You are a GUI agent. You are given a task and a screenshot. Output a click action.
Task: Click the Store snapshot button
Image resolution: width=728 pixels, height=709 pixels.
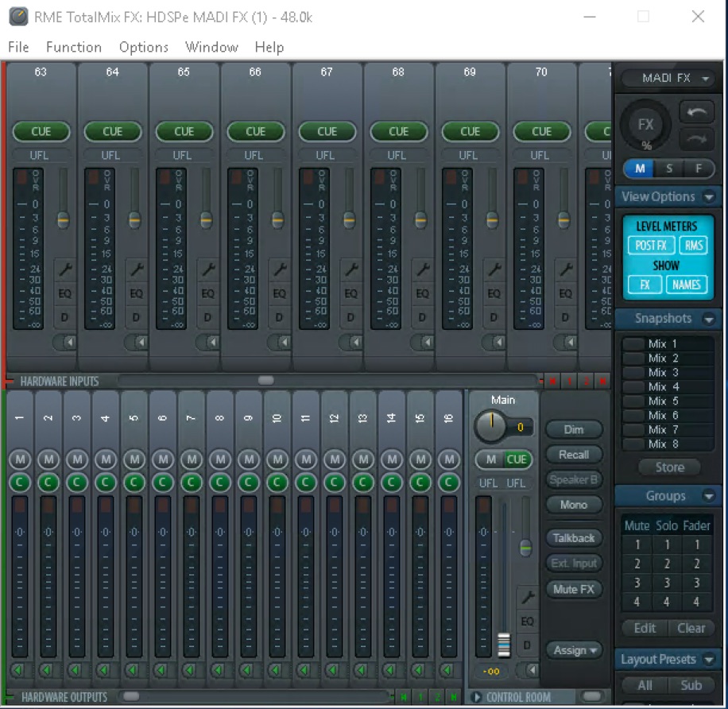669,467
